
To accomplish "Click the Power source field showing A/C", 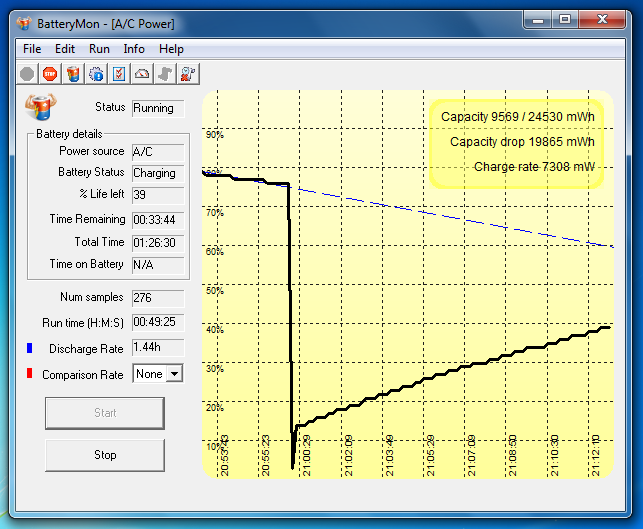I will (158, 152).
